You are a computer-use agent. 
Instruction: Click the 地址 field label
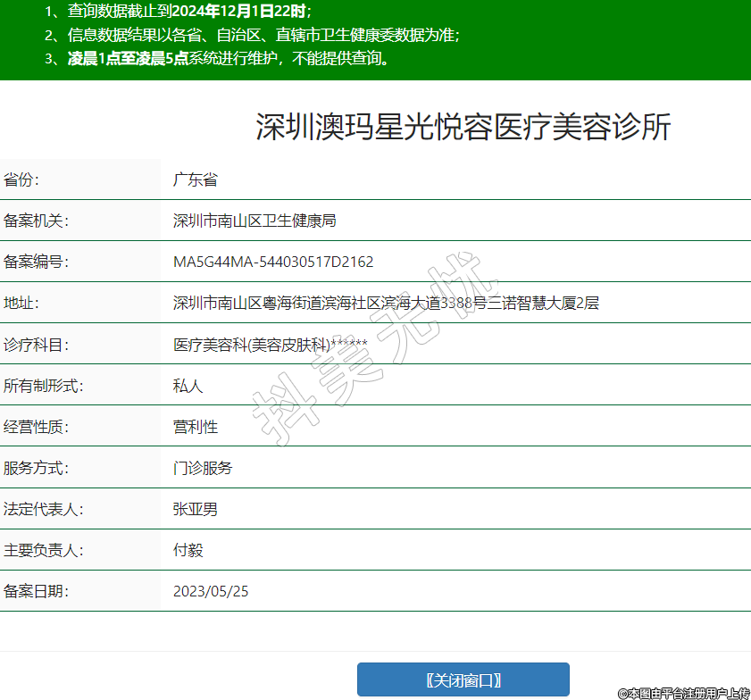point(21,303)
